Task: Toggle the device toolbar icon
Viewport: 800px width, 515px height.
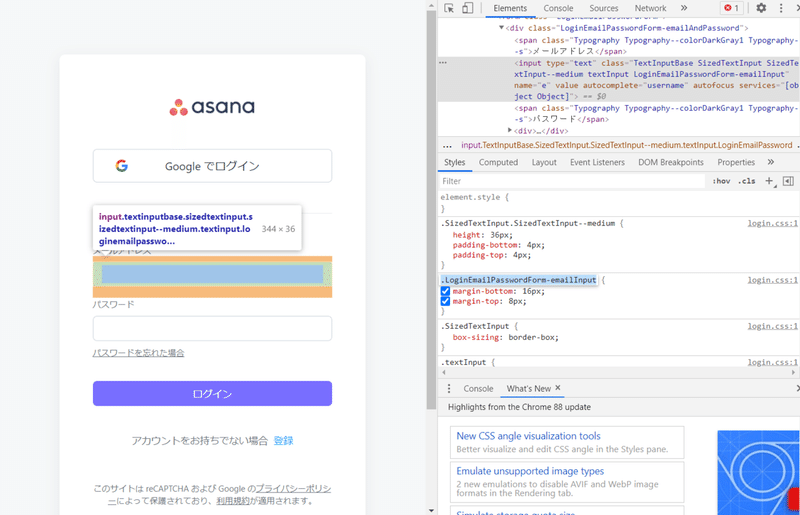Action: [x=467, y=8]
